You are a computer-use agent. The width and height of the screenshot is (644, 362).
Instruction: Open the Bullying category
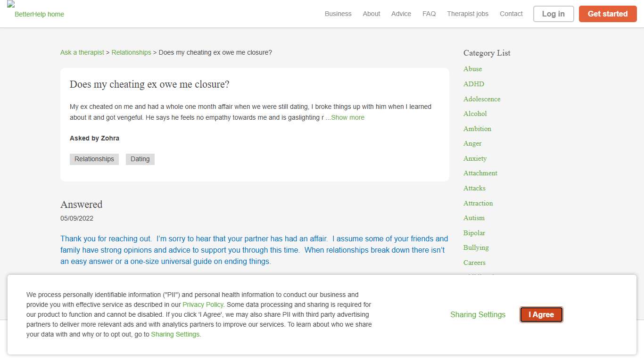[476, 247]
